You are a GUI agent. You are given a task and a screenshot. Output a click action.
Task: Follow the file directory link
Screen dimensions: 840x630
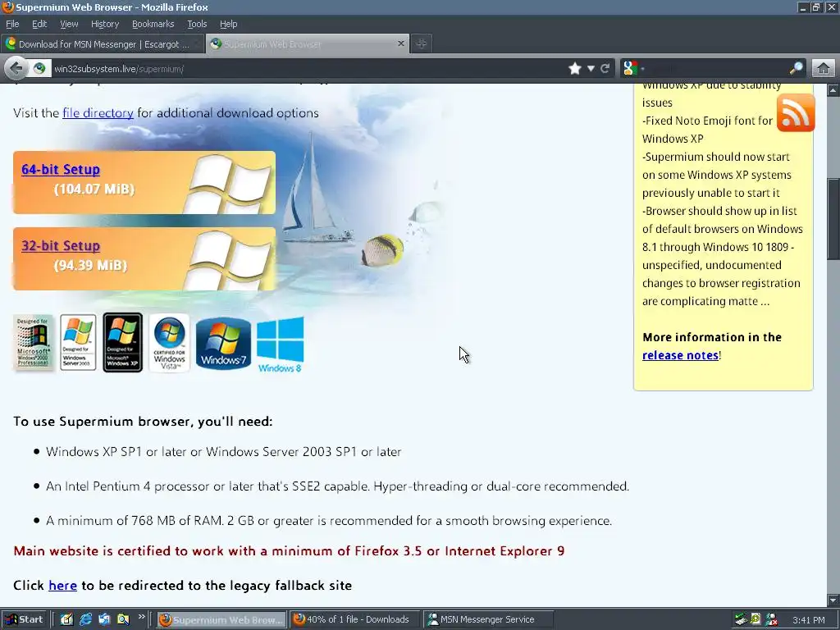point(98,113)
